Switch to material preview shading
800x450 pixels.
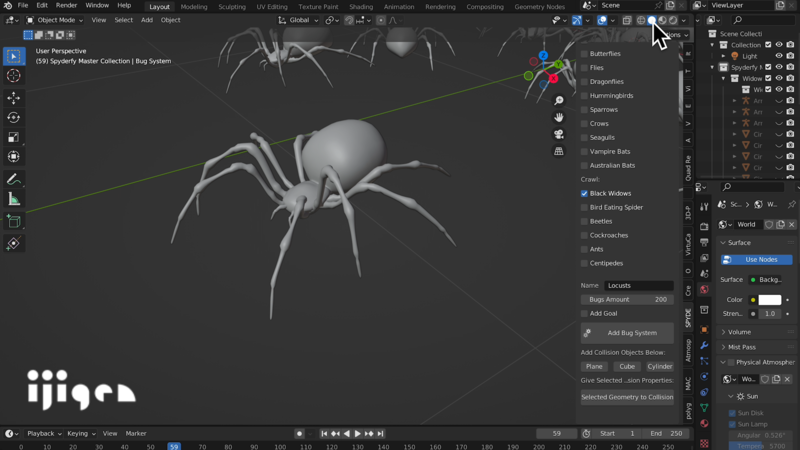coord(662,20)
